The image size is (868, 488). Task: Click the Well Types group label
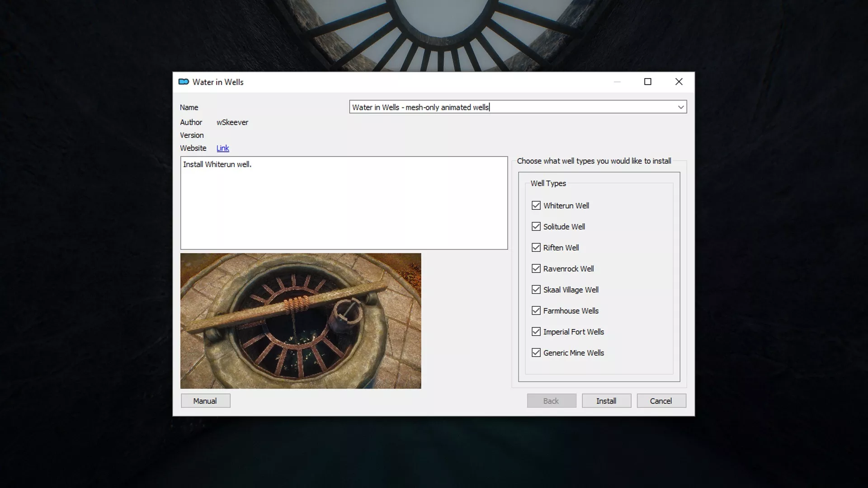[x=548, y=183]
